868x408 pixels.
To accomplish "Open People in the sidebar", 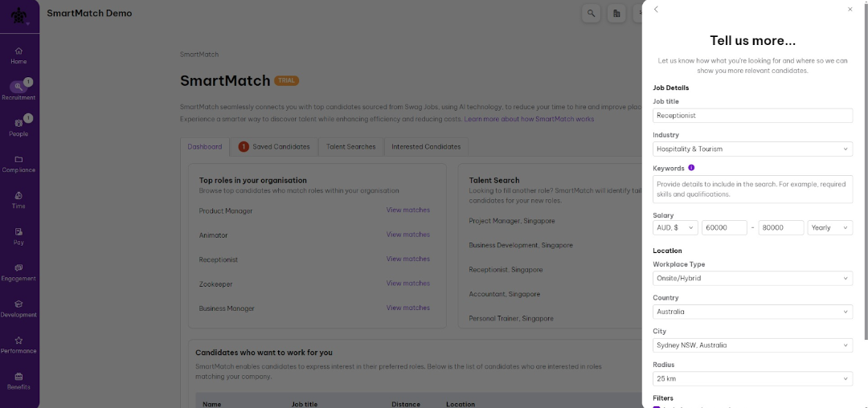I will [18, 128].
